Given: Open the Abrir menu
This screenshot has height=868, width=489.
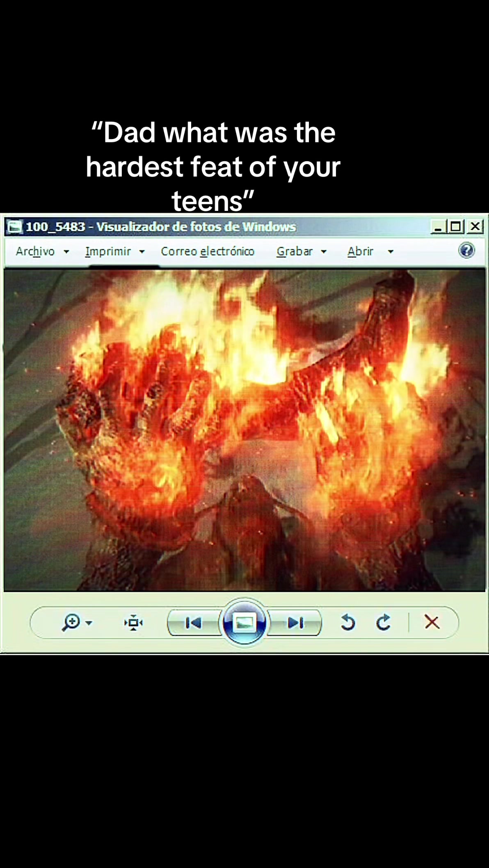Looking at the screenshot, I should click(360, 251).
